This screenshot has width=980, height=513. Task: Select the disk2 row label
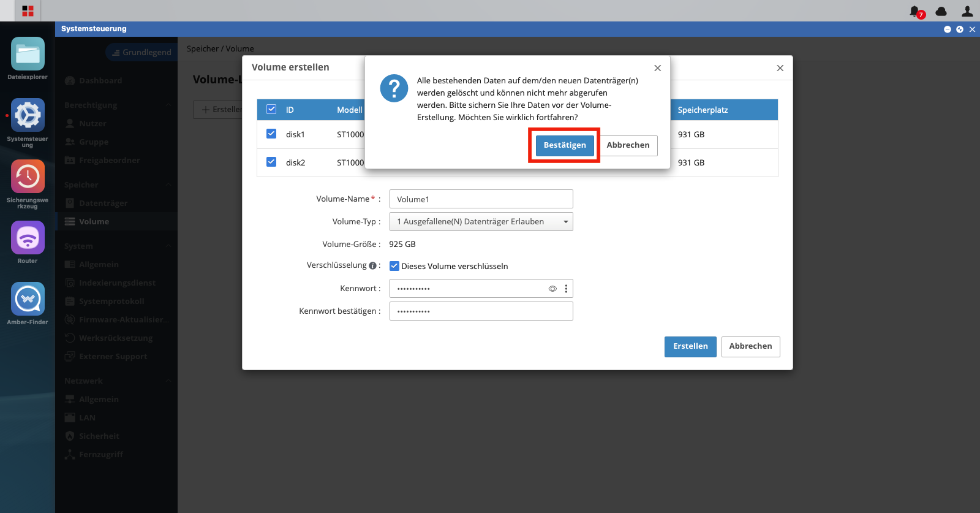coord(295,162)
